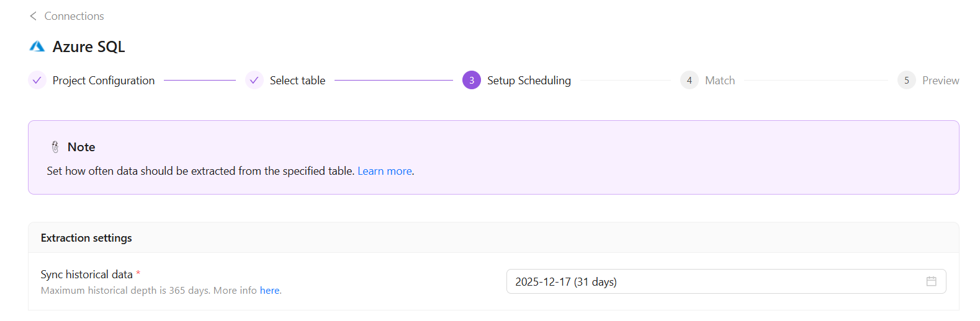The width and height of the screenshot is (980, 321).
Task: Click the Project Configuration checkmark icon
Action: click(37, 81)
